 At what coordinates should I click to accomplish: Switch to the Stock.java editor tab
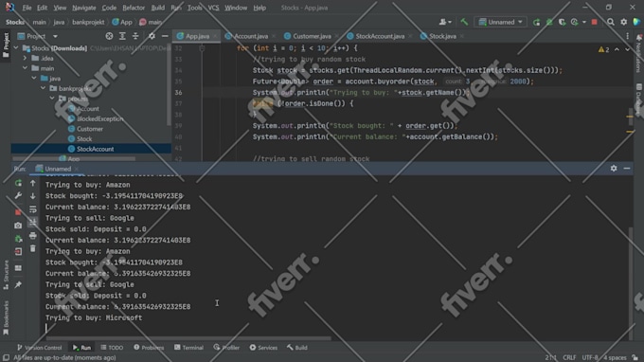click(442, 36)
